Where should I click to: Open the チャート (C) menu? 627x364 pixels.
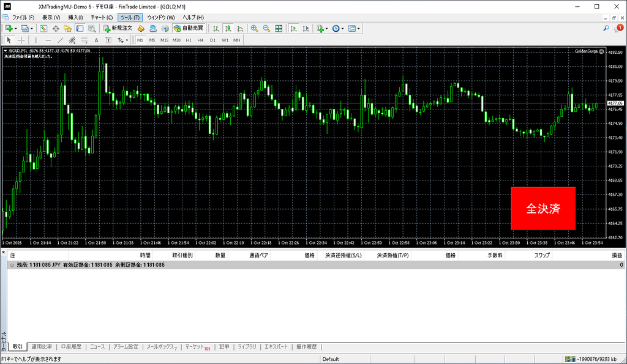point(102,17)
